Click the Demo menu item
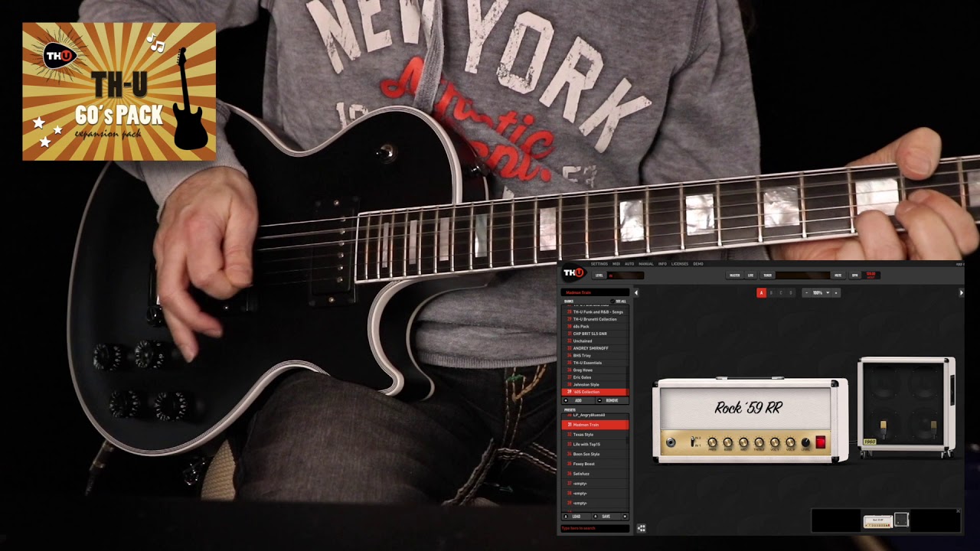The height and width of the screenshot is (551, 980). click(698, 264)
